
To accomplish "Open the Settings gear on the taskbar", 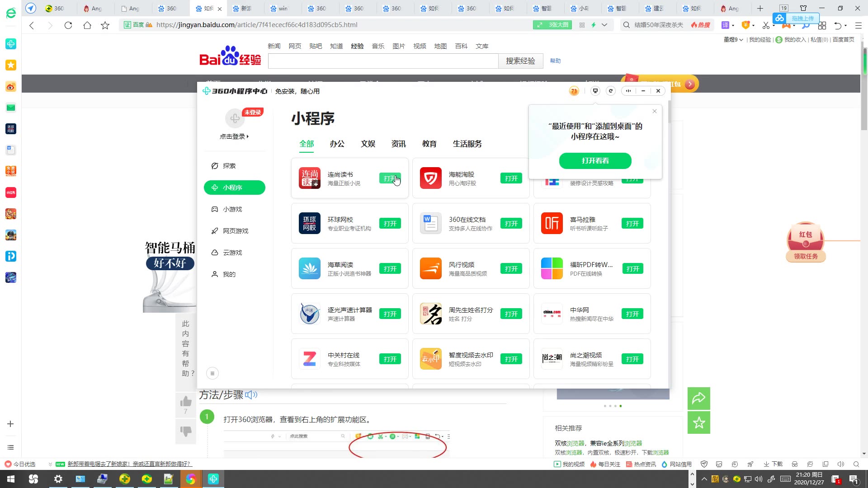I will point(58,479).
